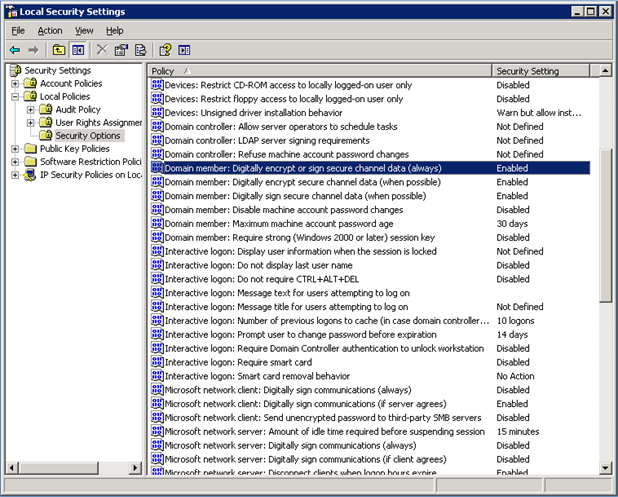Select Interactive logon: Prompt user to change password
618x497 pixels.
click(301, 335)
